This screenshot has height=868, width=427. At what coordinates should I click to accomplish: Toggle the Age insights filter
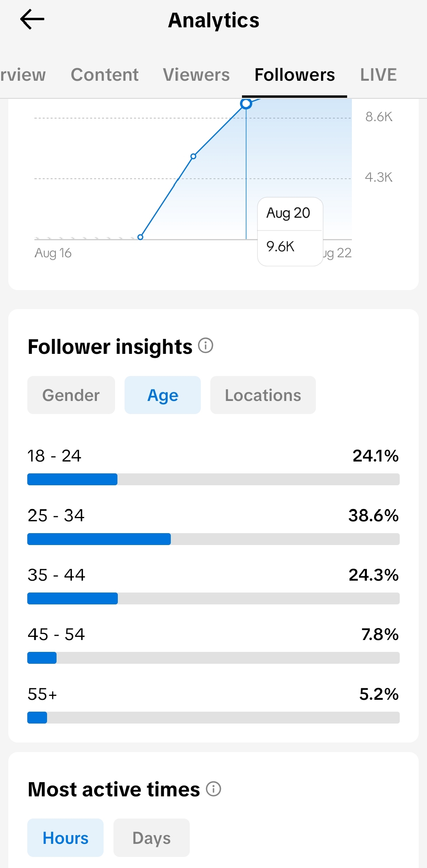[162, 395]
